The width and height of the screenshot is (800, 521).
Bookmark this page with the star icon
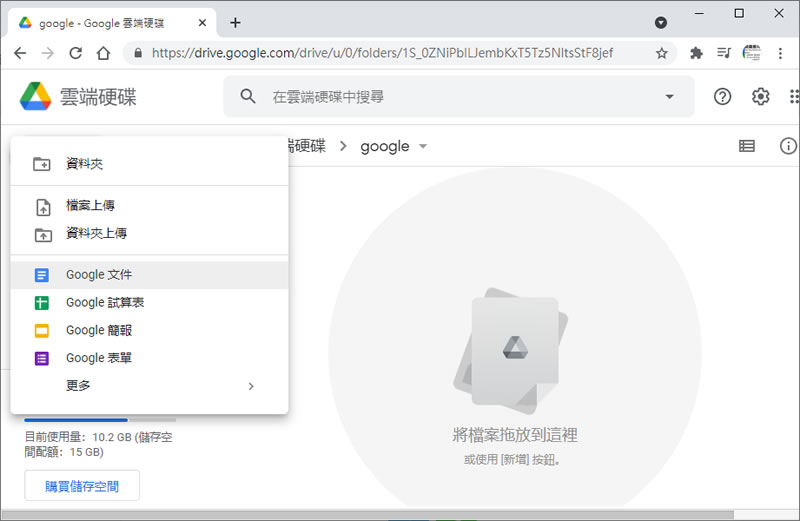point(662,53)
